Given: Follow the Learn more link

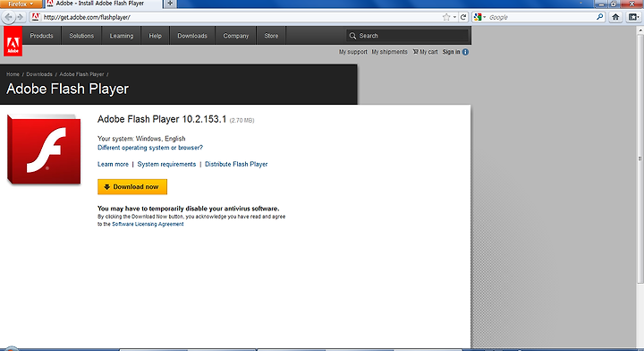Looking at the screenshot, I should [113, 164].
